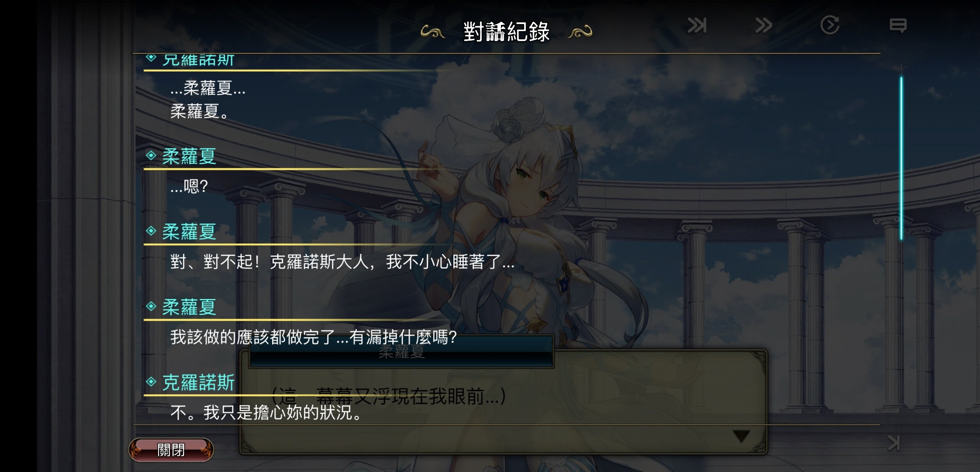The width and height of the screenshot is (980, 472).
Task: Click the skip-to-end double arrow icon
Action: (x=697, y=25)
